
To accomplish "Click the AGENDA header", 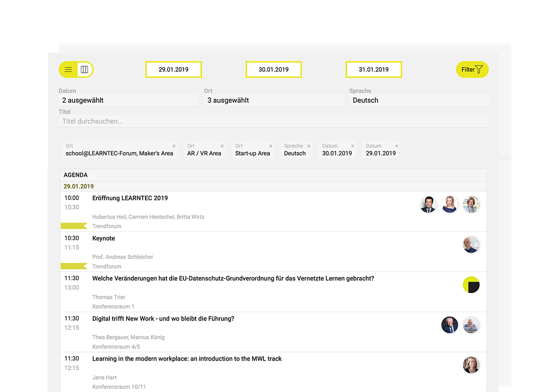I will tap(75, 175).
